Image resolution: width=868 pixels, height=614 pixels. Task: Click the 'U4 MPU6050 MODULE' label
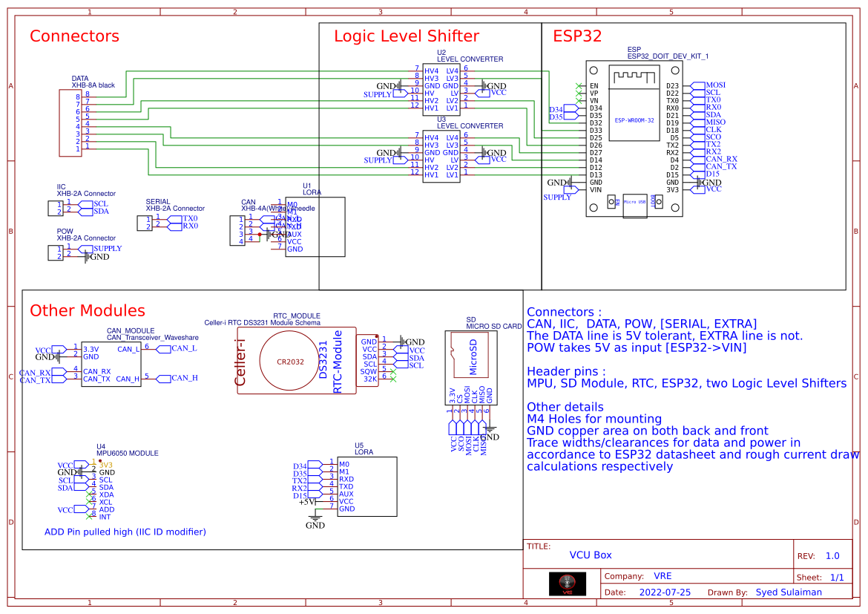pos(128,449)
